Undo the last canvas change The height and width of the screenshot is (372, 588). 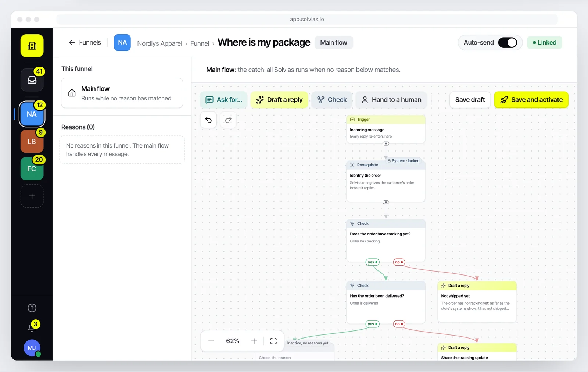(x=208, y=120)
